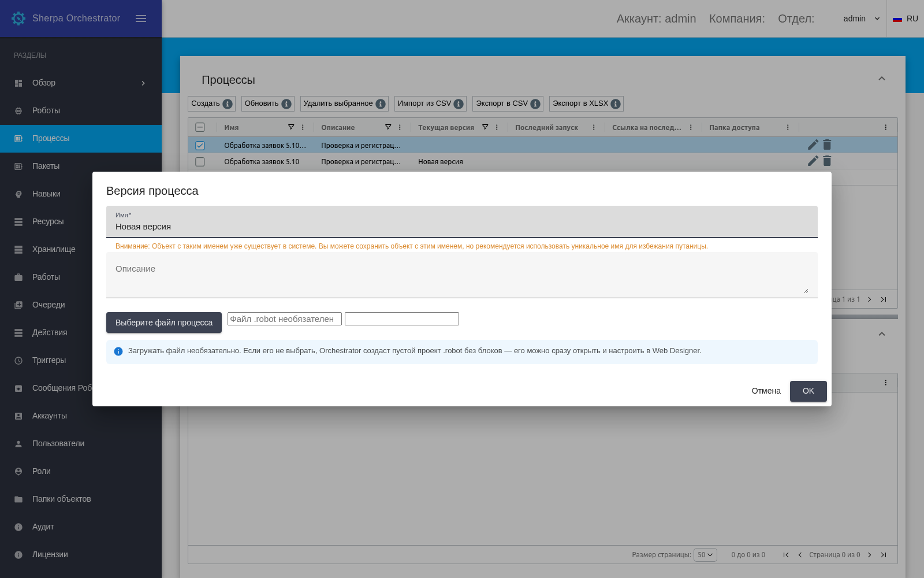Toggle the hamburger menu in the header
This screenshot has height=578, width=924.
[x=141, y=18]
